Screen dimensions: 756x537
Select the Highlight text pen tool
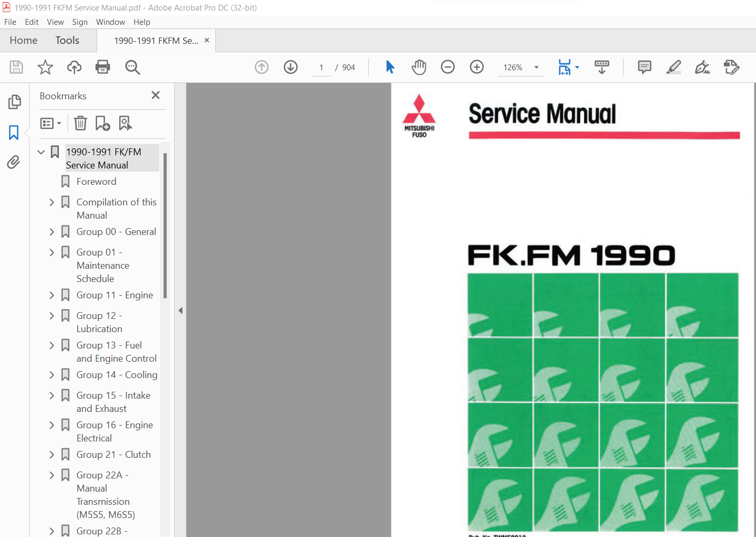[674, 67]
